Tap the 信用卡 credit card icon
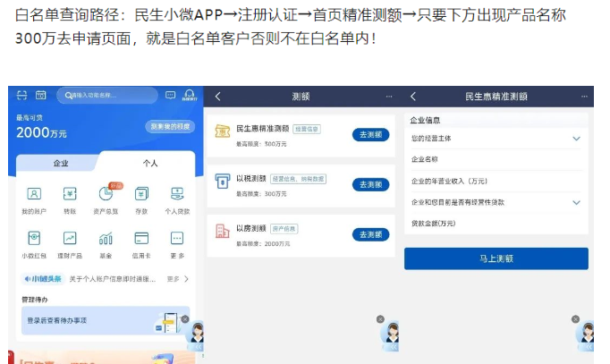Screen dimensions: 610x364 click(x=141, y=239)
